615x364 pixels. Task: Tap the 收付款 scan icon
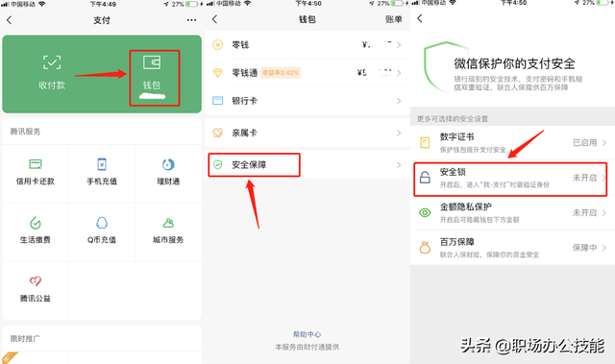[x=52, y=62]
